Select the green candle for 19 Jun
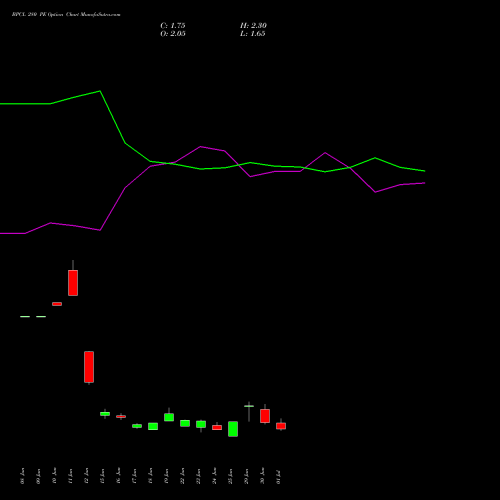Screen dimensions: 500x500 click(169, 417)
